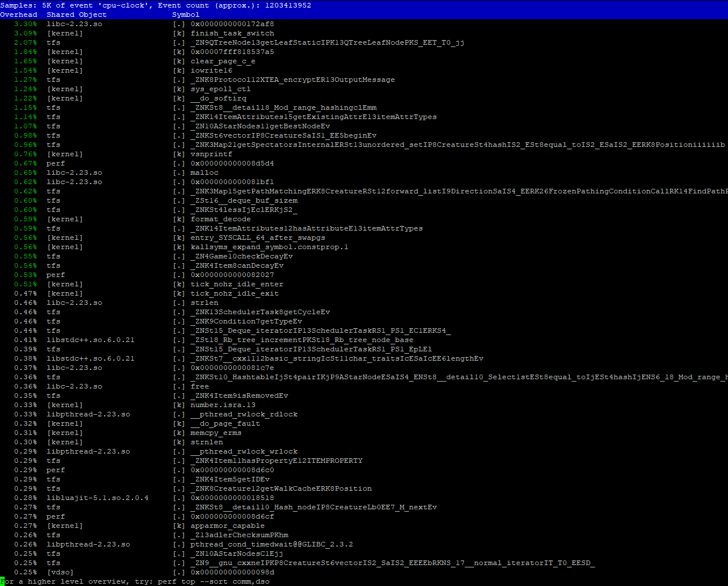Click _ZNK13SchedulerTask8getCycleEv symbol

[260, 312]
